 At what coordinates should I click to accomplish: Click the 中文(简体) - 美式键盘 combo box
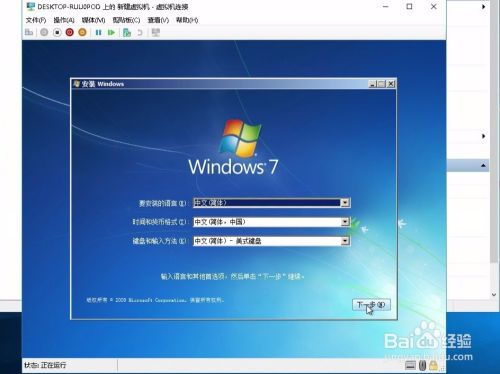coord(272,241)
